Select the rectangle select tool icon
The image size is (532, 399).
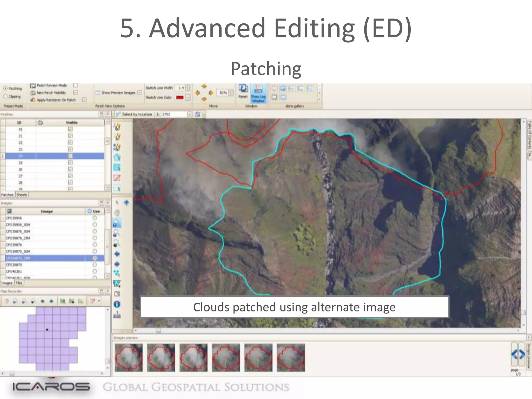pos(117,168)
